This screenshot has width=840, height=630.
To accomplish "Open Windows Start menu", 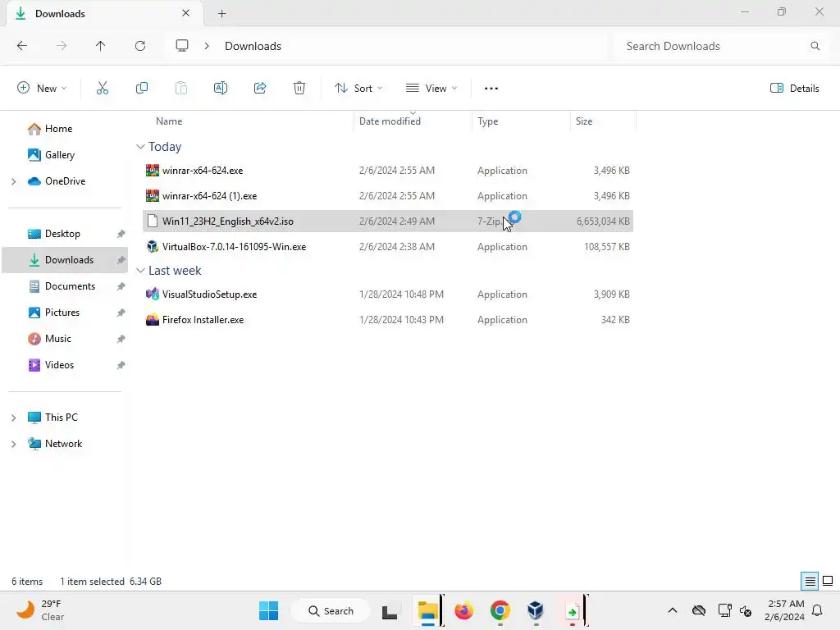I will pyautogui.click(x=268, y=610).
